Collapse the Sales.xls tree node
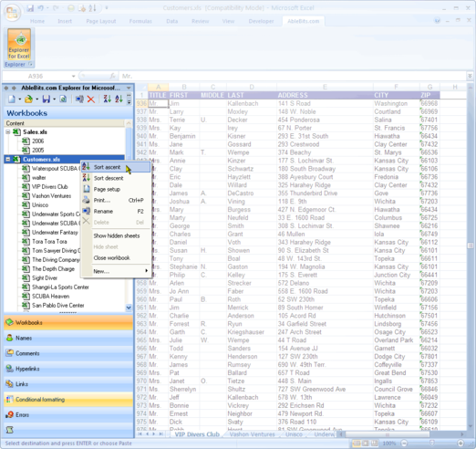The height and width of the screenshot is (449, 476). pos(8,132)
